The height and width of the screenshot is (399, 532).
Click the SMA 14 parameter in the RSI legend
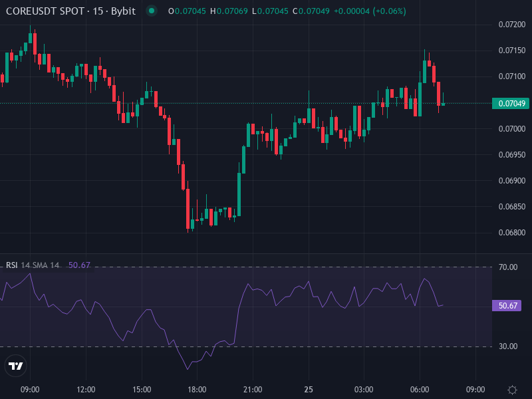tap(44, 264)
